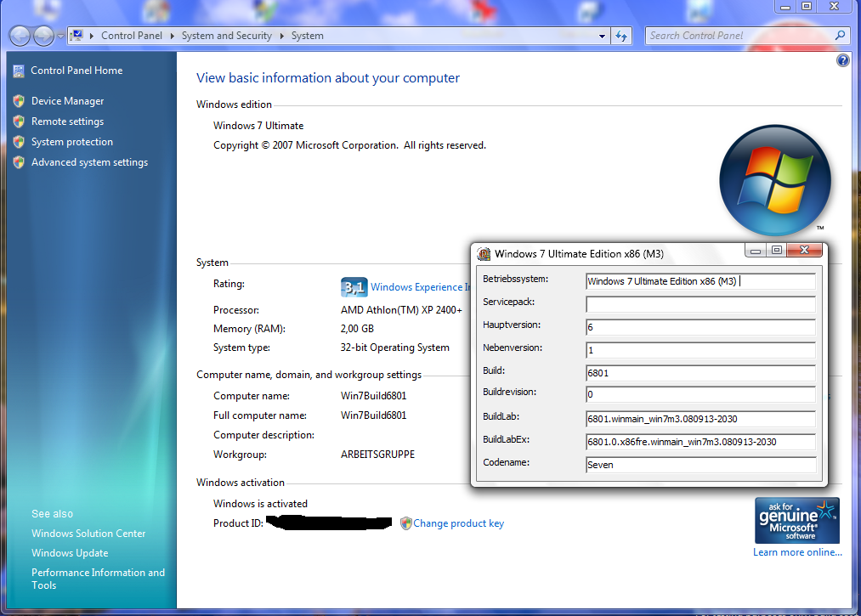Click the 32-bit Operating System text
This screenshot has height=616, width=861.
coord(395,348)
